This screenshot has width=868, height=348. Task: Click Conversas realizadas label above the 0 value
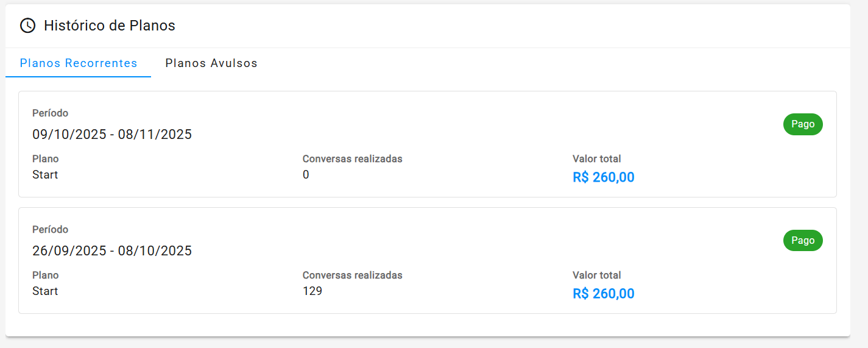[352, 159]
